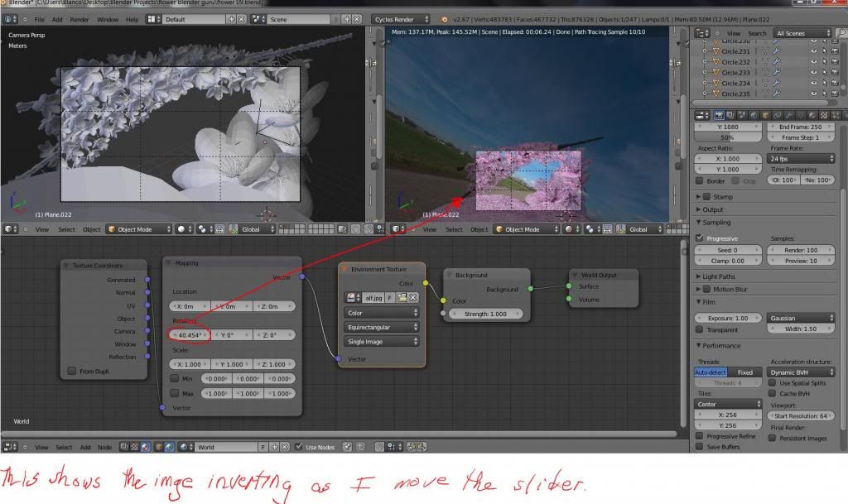Open the Scene properties tab icon
The width and height of the screenshot is (848, 504).
click(742, 115)
